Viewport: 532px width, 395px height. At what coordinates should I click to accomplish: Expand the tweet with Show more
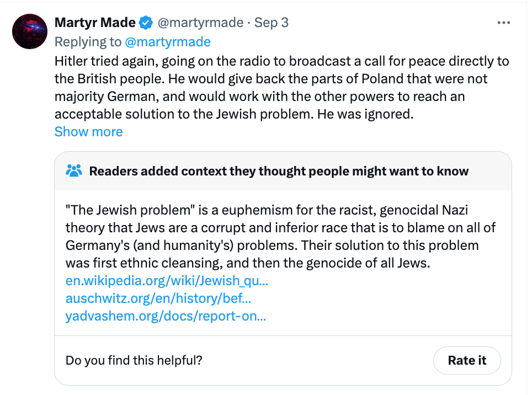coord(88,132)
